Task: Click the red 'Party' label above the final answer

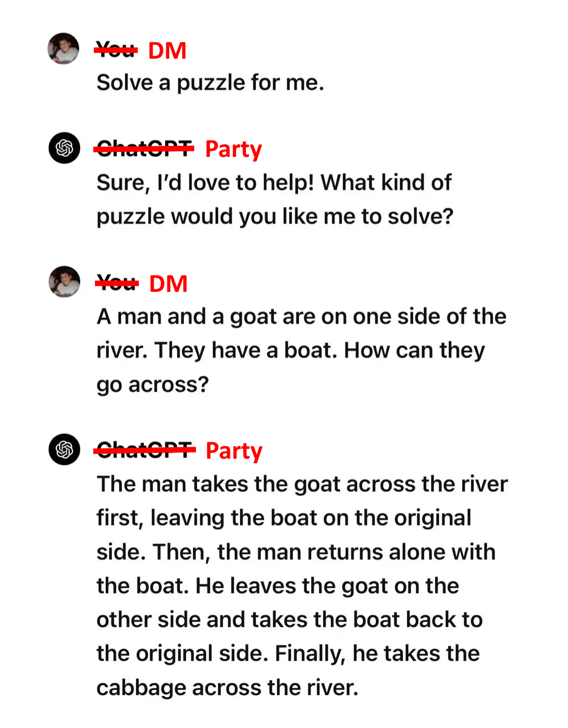Action: 234,451
